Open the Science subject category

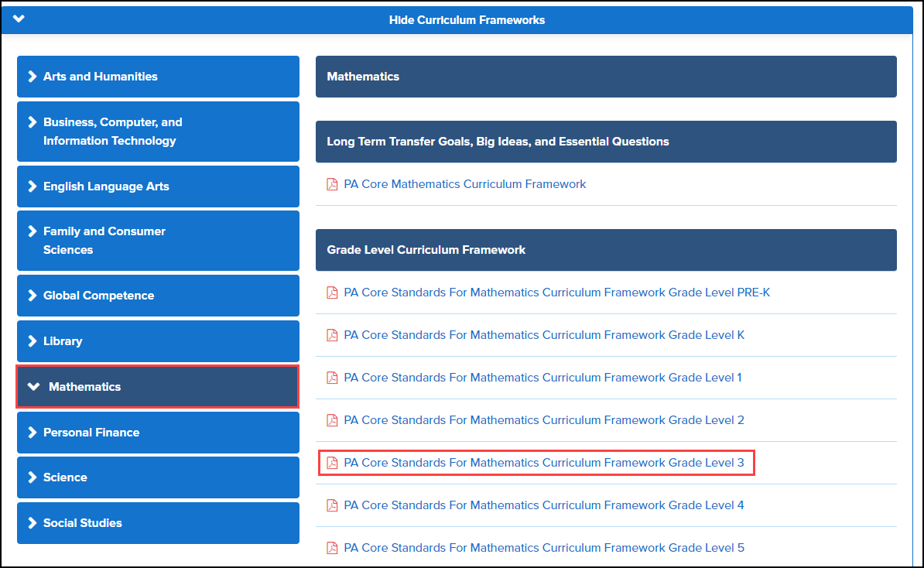(x=158, y=477)
